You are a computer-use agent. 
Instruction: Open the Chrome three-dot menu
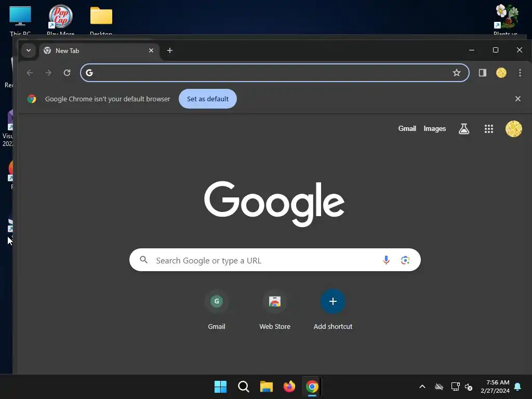click(x=520, y=73)
